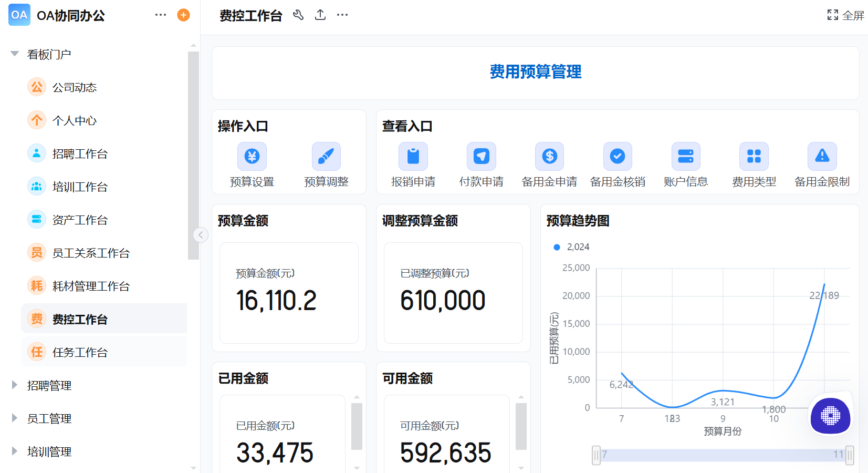Switch to the 培训工作台 in sidebar
The width and height of the screenshot is (868, 473).
click(80, 186)
